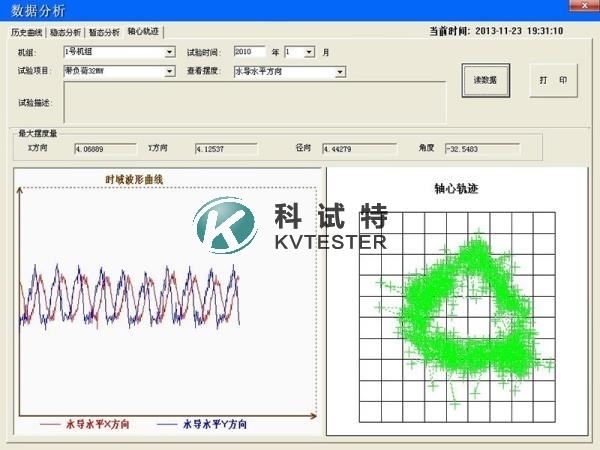Click the blue 水导水平Y方向 legend line
The width and height of the screenshot is (600, 450).
point(167,425)
